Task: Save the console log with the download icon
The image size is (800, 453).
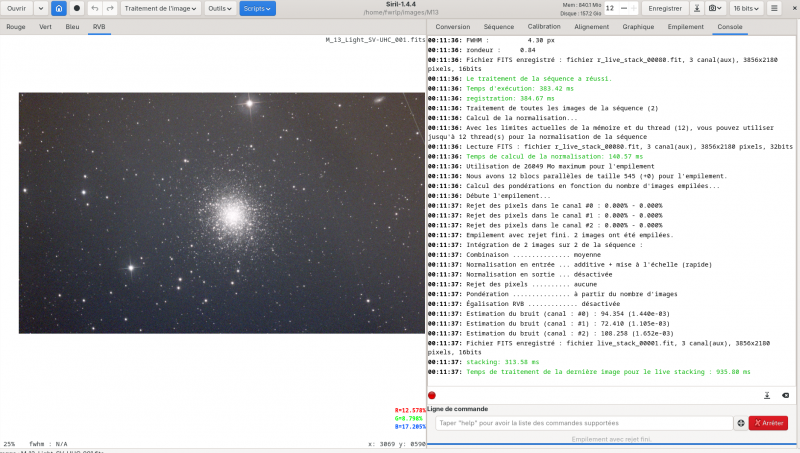Action: point(767,395)
